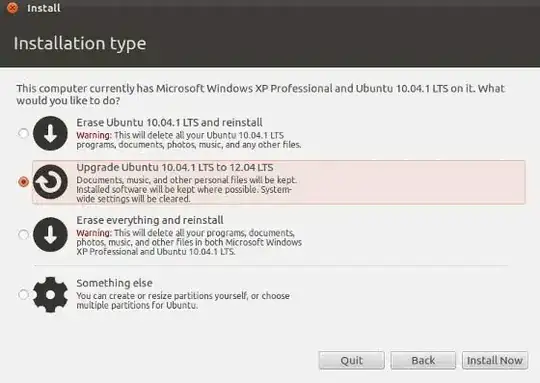Click the 'Something else' option heading
Image resolution: width=540 pixels, height=383 pixels.
coord(114,283)
